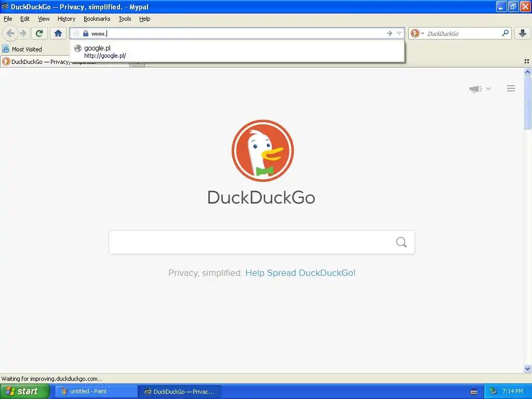Open the Help menu
The image size is (532, 399).
pyautogui.click(x=145, y=19)
